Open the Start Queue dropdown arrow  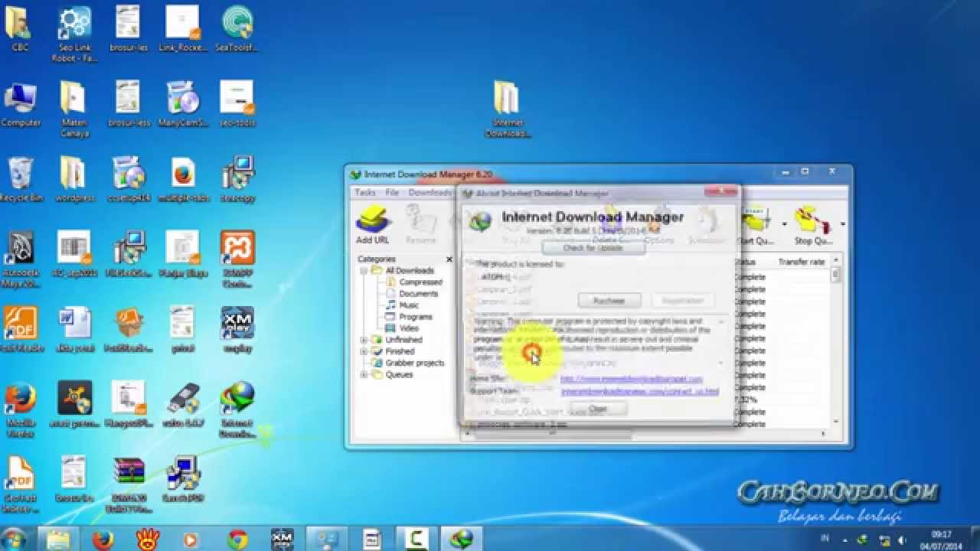point(785,225)
